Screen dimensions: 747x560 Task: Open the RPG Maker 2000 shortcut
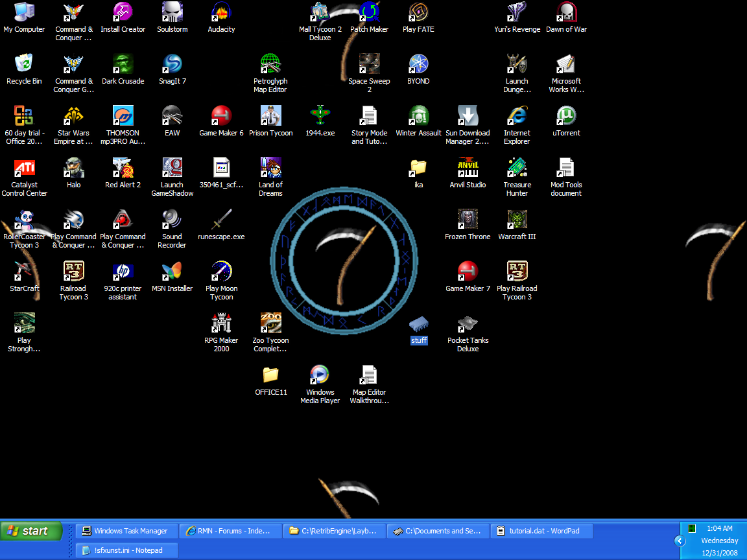click(221, 324)
